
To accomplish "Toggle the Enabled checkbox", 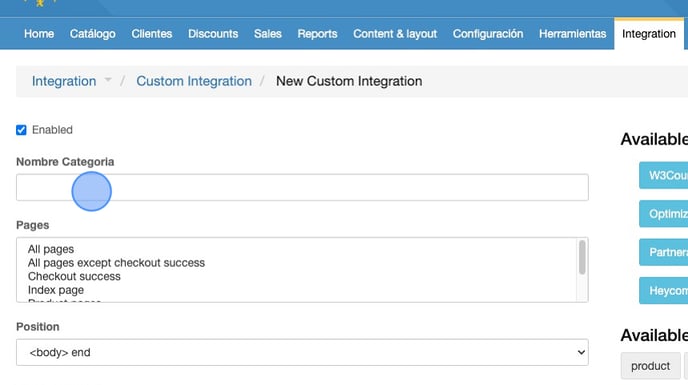I will 21,130.
